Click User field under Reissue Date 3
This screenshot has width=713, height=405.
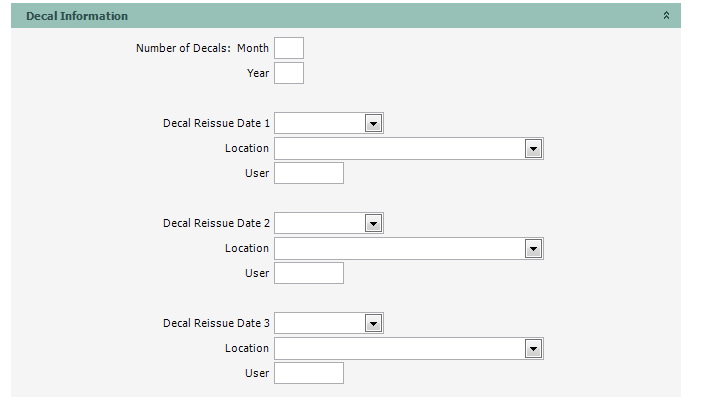click(x=309, y=373)
